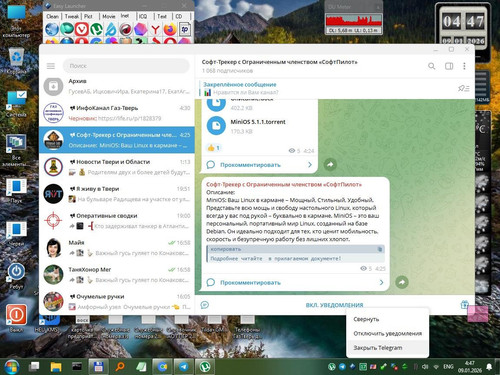Launch uTorrent from Easy Launcher
Screen dimensions: 500x375
tap(96, 29)
